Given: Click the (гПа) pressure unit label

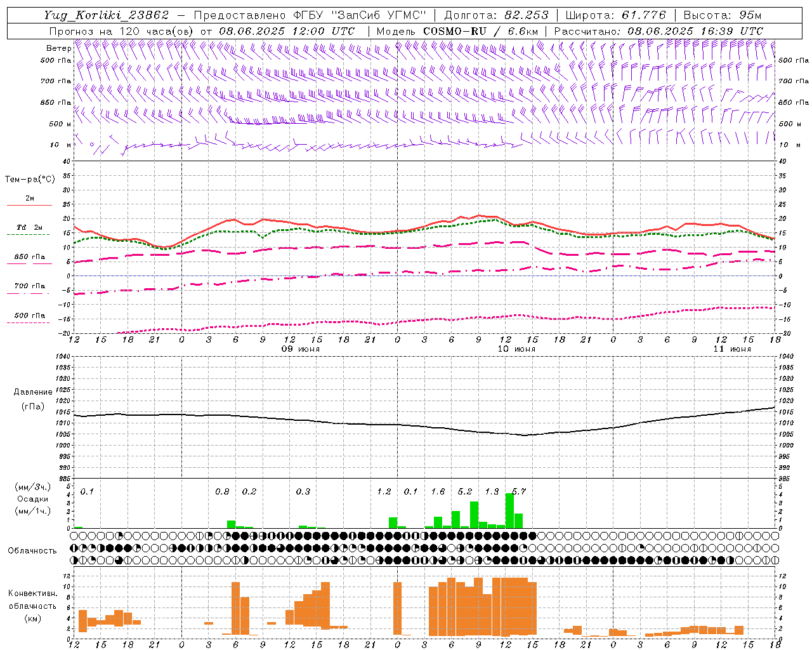Looking at the screenshot, I should pyautogui.click(x=33, y=407).
